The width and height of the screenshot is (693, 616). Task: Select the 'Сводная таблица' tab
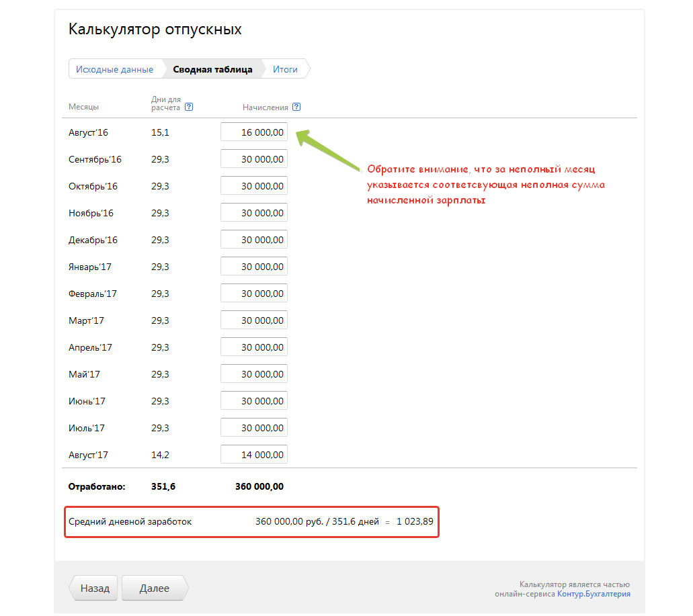coord(212,69)
